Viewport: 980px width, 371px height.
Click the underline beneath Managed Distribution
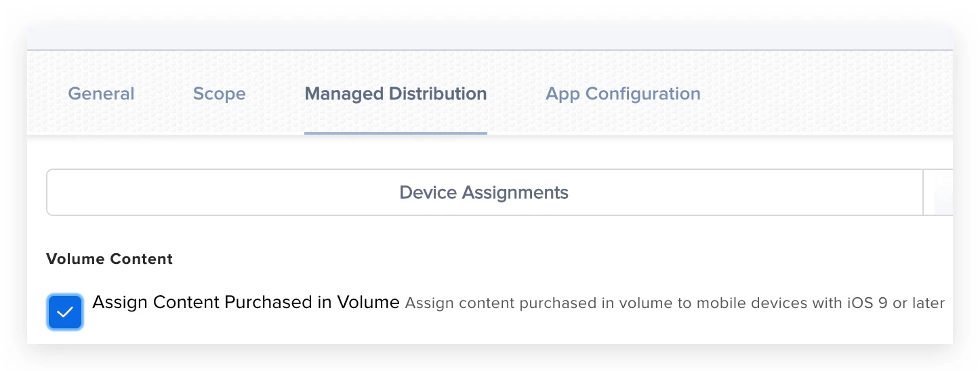[396, 133]
